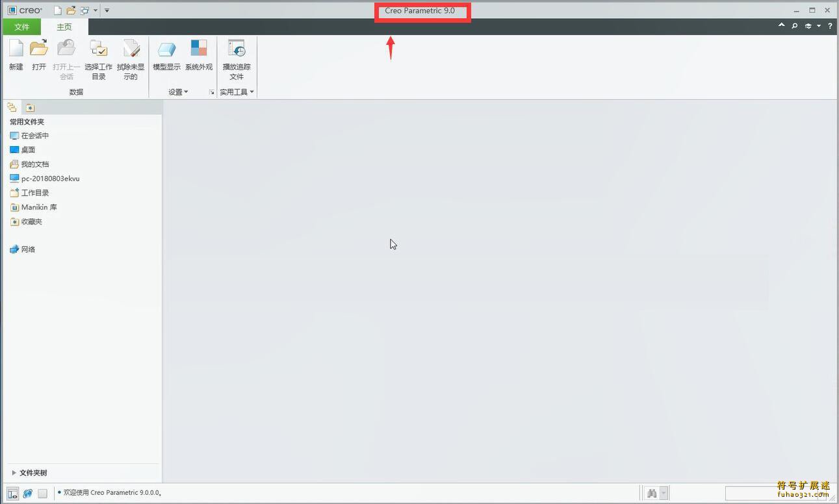Click the selection filter box in status bar
This screenshot has width=839, height=504.
click(x=776, y=494)
